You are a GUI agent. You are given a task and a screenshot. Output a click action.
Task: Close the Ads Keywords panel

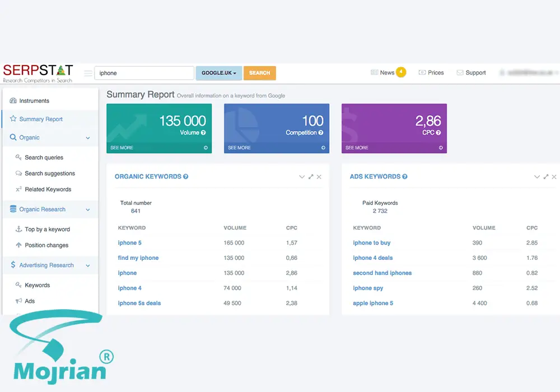click(x=554, y=177)
